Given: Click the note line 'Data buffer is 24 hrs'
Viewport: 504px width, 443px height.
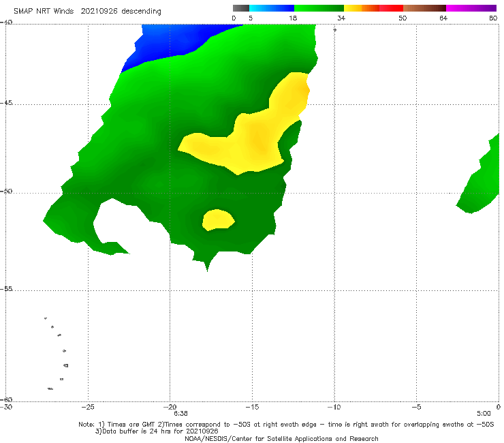Looking at the screenshot, I should pyautogui.click(x=157, y=431).
